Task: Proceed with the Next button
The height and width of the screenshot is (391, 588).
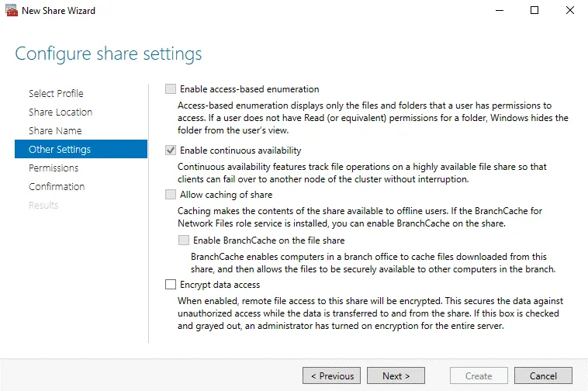Action: [x=396, y=375]
